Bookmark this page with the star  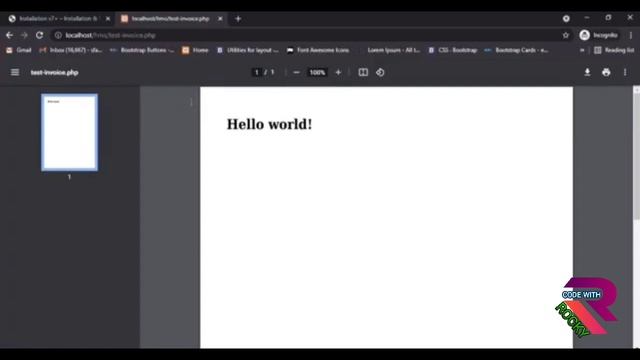566,35
